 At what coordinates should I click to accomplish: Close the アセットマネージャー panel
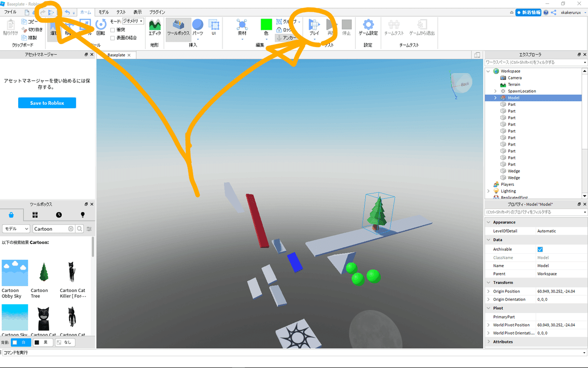[92, 54]
